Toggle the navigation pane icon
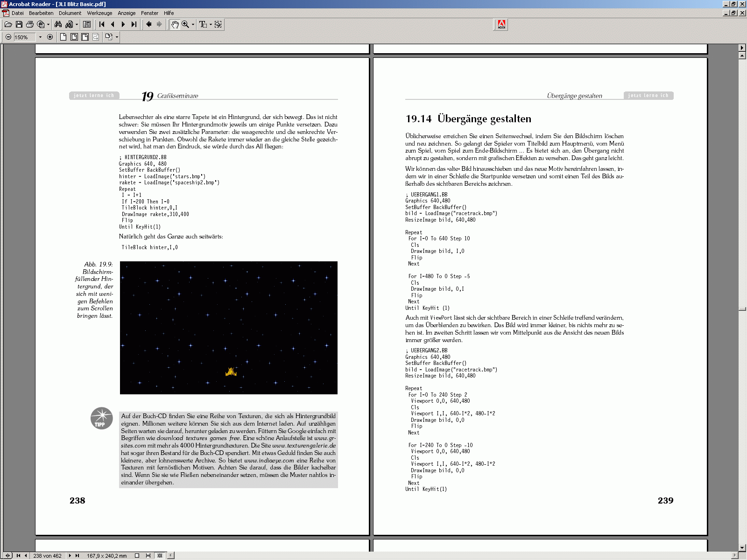Screen dimensions: 747x560 pyautogui.click(x=87, y=24)
